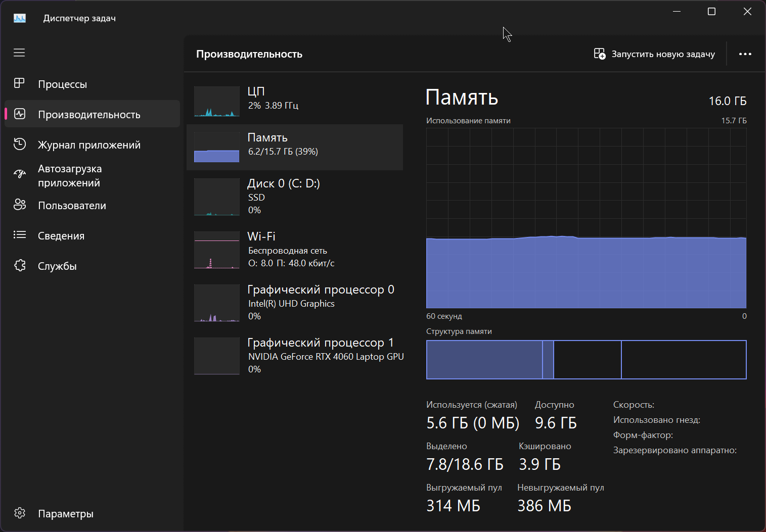Image resolution: width=766 pixels, height=532 pixels.
Task: Click the Параметры gear icon
Action: pos(20,513)
